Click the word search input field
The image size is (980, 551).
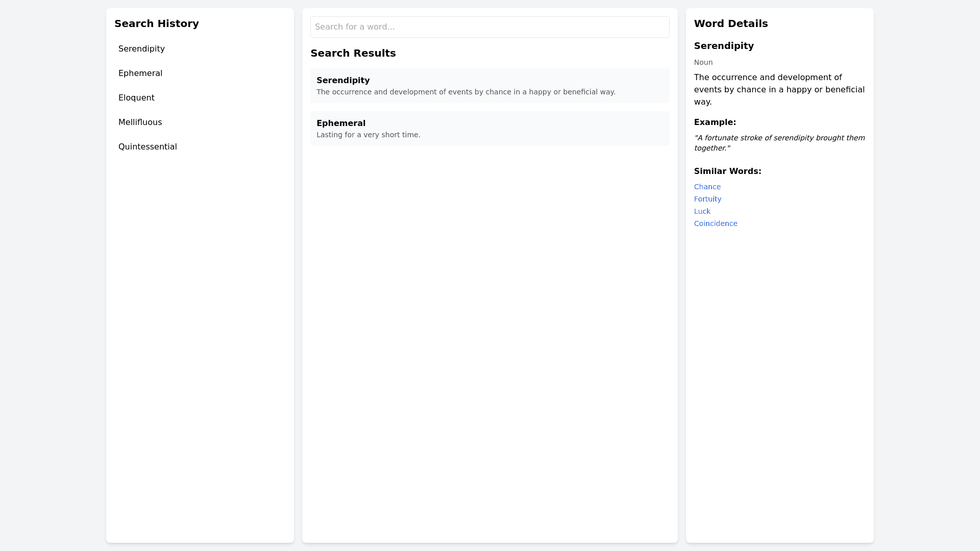point(489,27)
